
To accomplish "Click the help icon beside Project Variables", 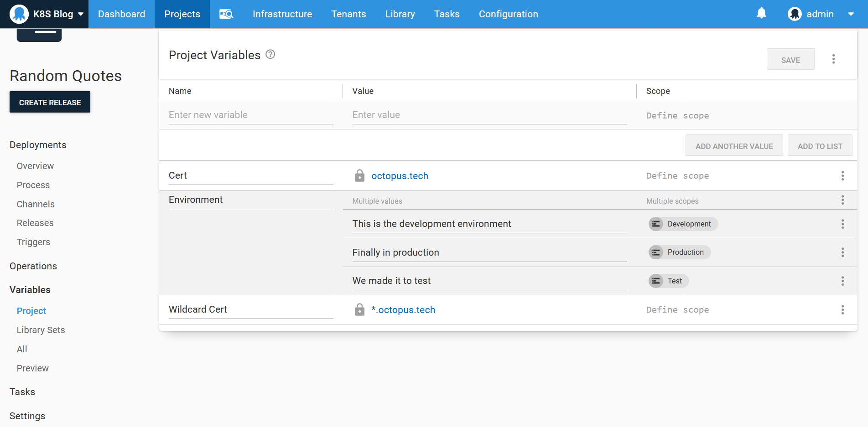I will pos(270,55).
